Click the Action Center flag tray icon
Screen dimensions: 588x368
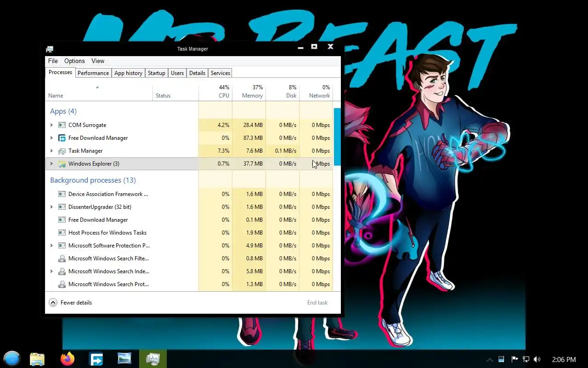pyautogui.click(x=514, y=359)
